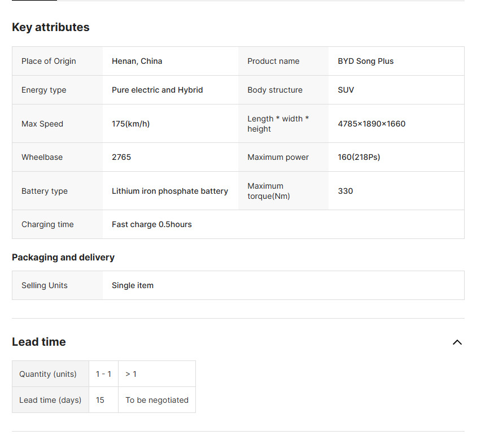Select 'Pure electric and Hybrid' value

tap(158, 90)
